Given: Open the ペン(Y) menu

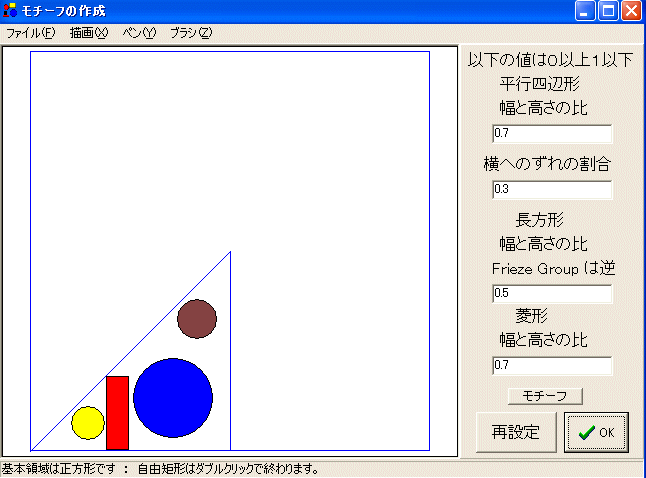Looking at the screenshot, I should 139,33.
